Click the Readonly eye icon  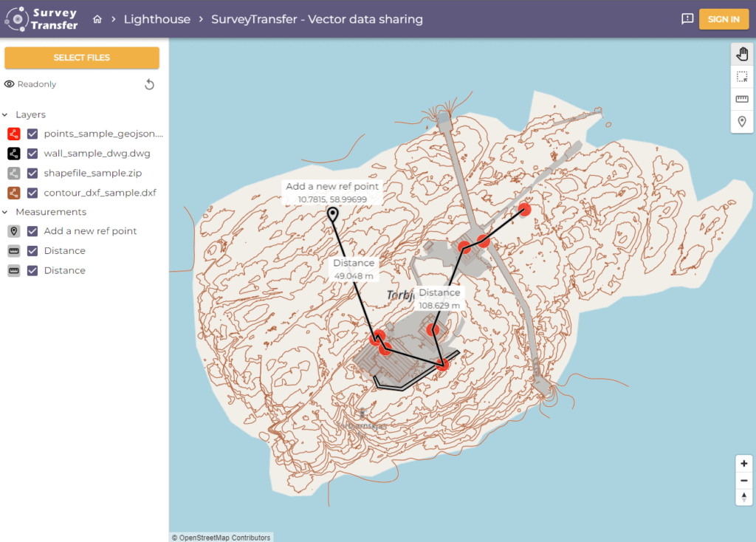click(8, 83)
